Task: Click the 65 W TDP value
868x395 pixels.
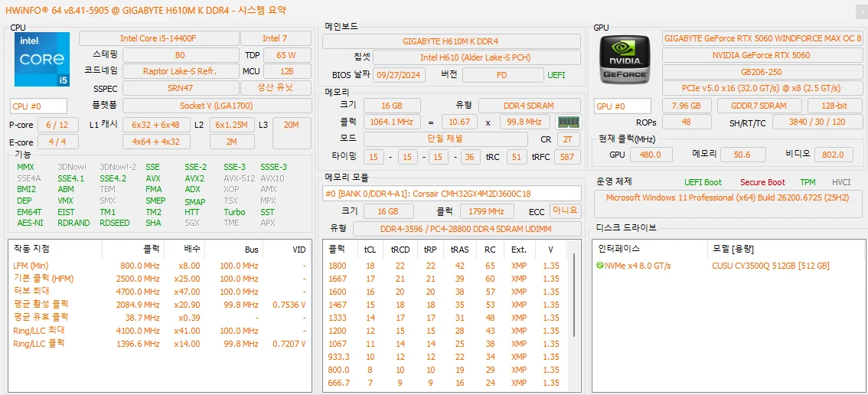Action: pyautogui.click(x=286, y=55)
